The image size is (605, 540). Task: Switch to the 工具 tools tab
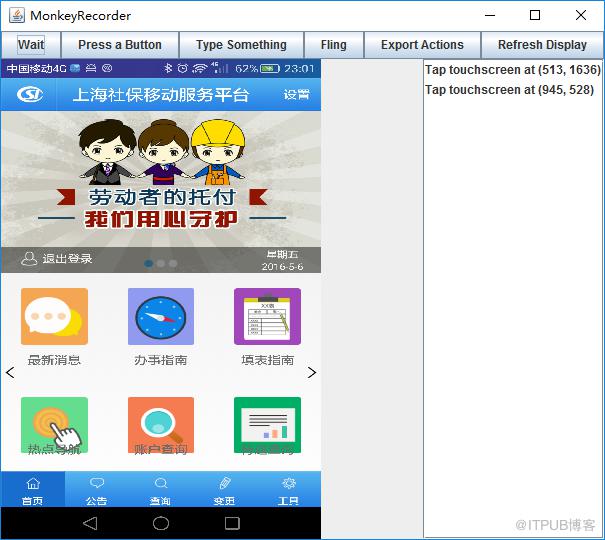pyautogui.click(x=289, y=489)
